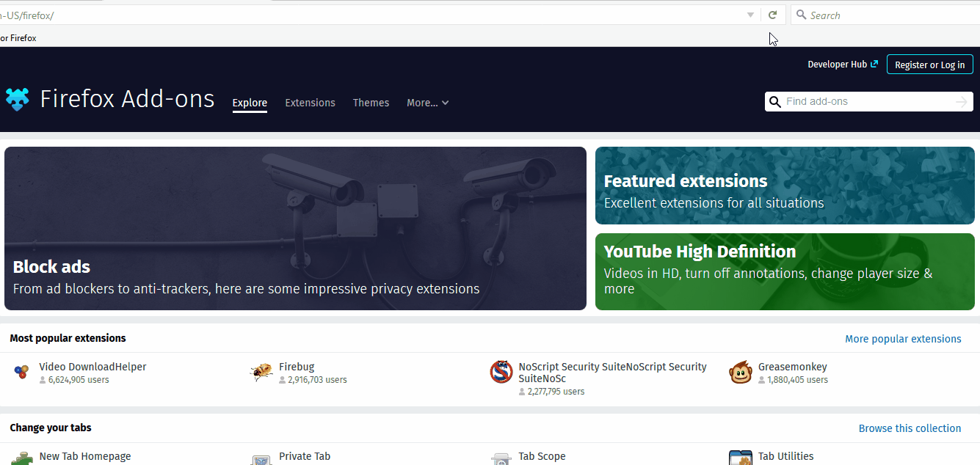
Task: Click the Tab Scope icon
Action: click(x=501, y=458)
